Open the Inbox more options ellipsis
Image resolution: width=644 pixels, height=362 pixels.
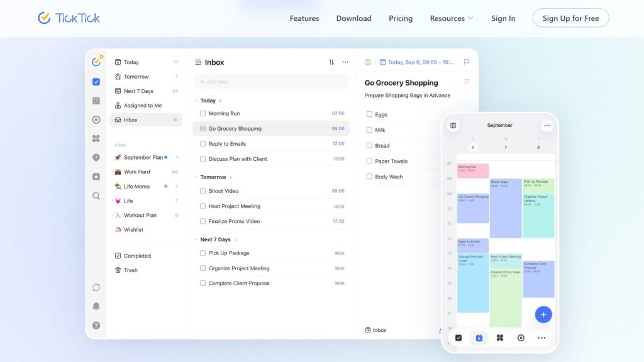click(345, 62)
